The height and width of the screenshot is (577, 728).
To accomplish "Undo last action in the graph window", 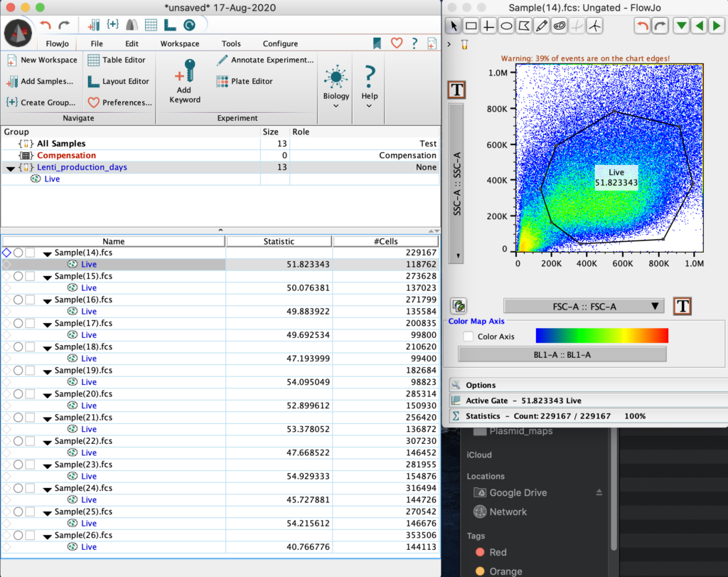I will click(642, 26).
